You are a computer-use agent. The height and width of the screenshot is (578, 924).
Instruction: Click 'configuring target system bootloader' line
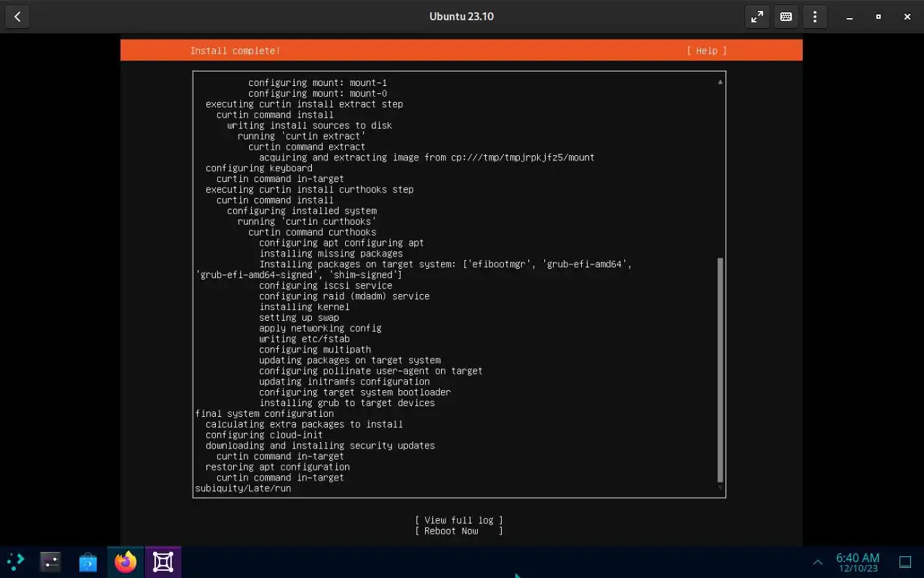pos(355,392)
